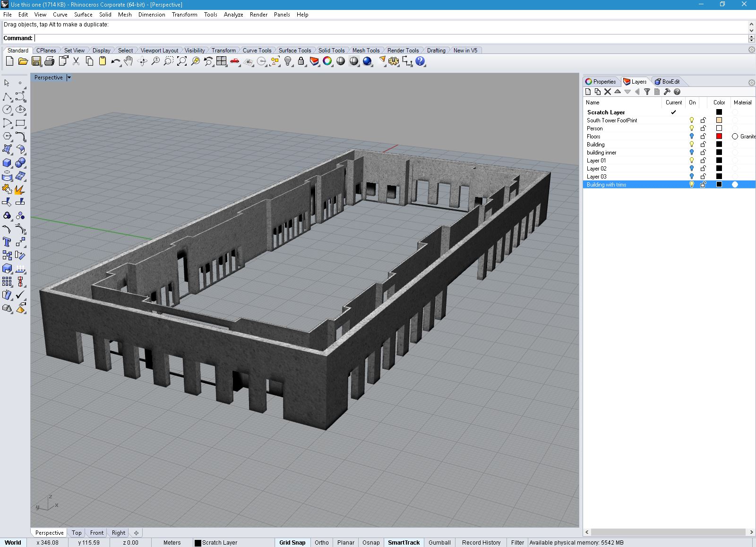756x547 pixels.
Task: Click the Undo arrow icon
Action: 115,61
